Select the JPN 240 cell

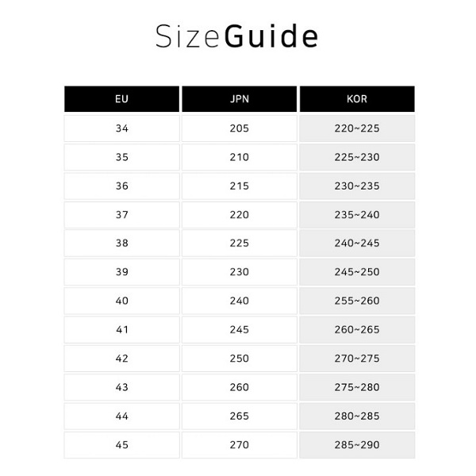tap(239, 301)
